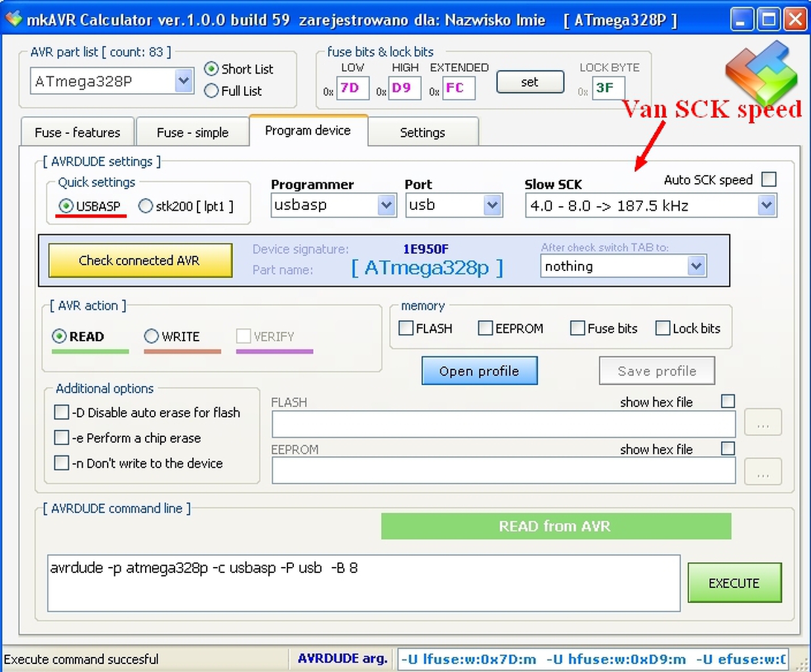Image resolution: width=811 pixels, height=672 pixels.
Task: Browse for EEPROM file with ... button
Action: click(x=763, y=471)
